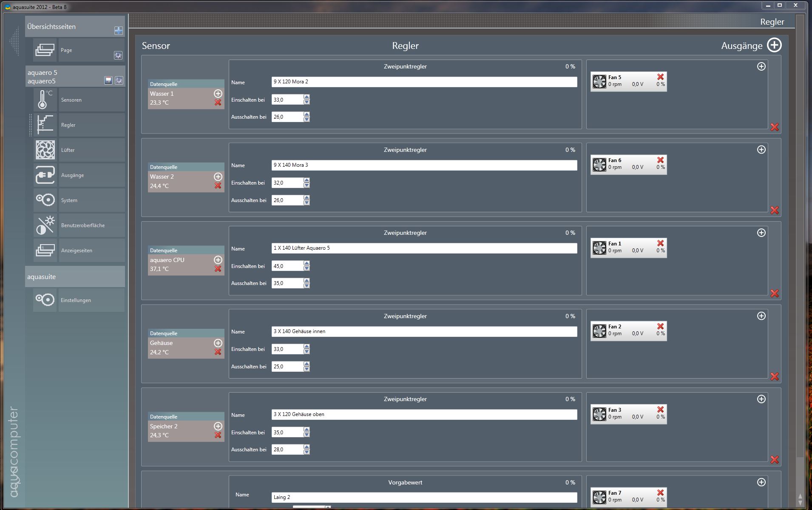Adjust Ausschalten bei stepper for Gehäuse oben

(x=307, y=450)
